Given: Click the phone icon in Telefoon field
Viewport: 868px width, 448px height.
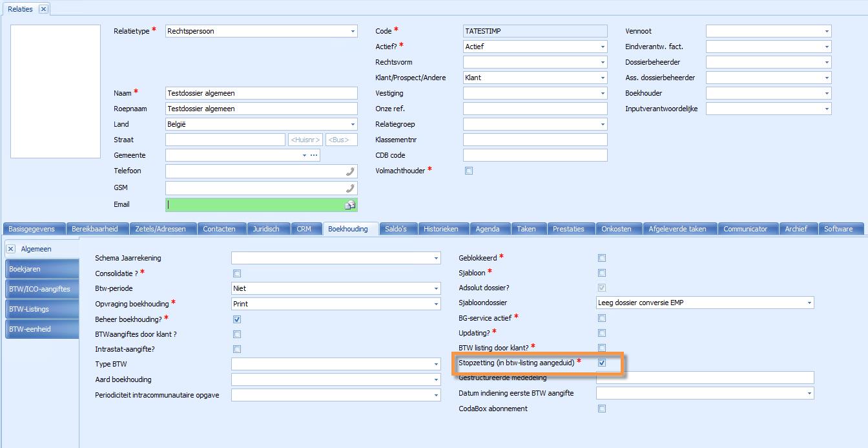Looking at the screenshot, I should pos(350,171).
